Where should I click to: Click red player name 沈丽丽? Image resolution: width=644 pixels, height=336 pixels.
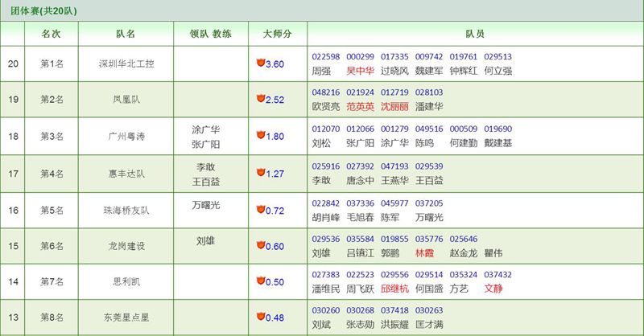(394, 107)
